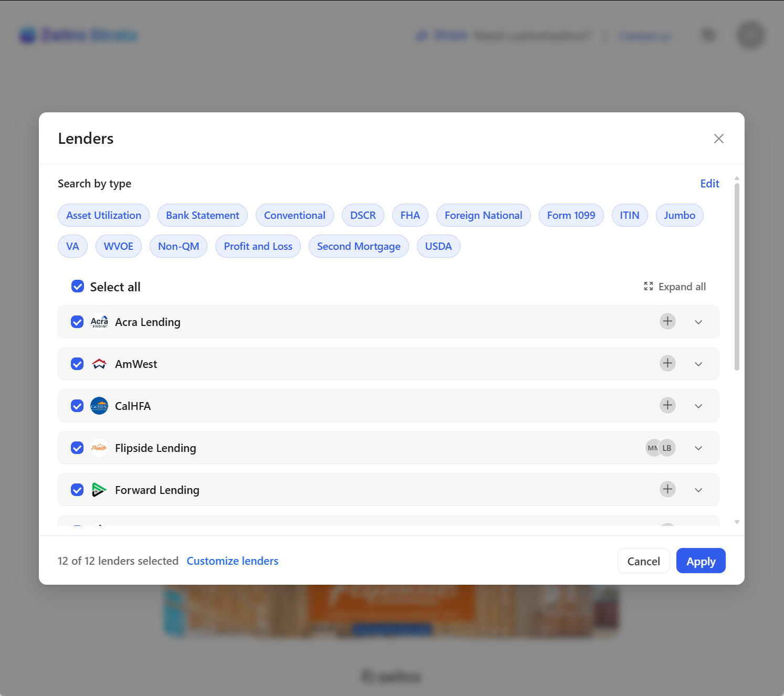
Task: Click the AmWest logo
Action: click(99, 364)
